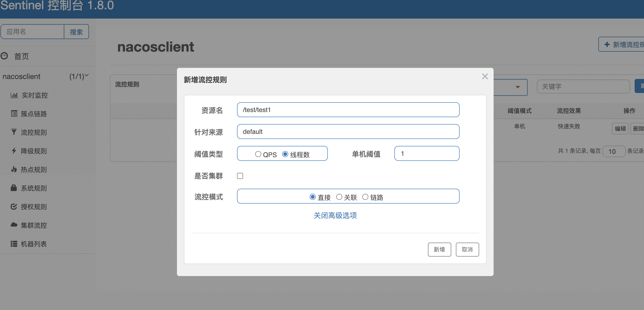
Task: Click the cluster flow control cloud icon
Action: (14, 225)
